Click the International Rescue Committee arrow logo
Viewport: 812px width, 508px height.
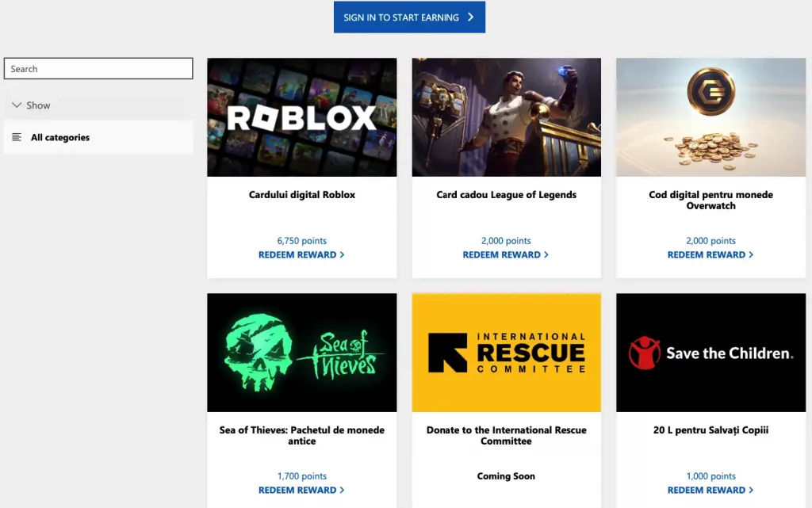tap(447, 353)
